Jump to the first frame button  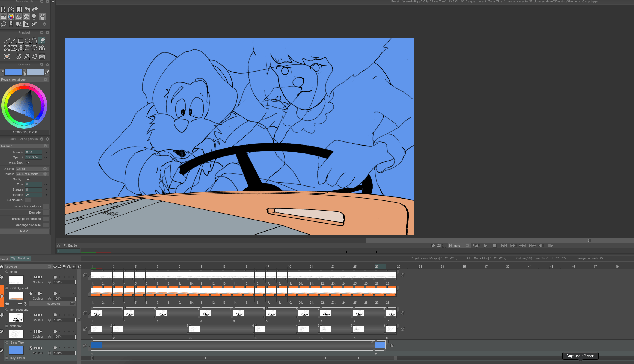504,246
